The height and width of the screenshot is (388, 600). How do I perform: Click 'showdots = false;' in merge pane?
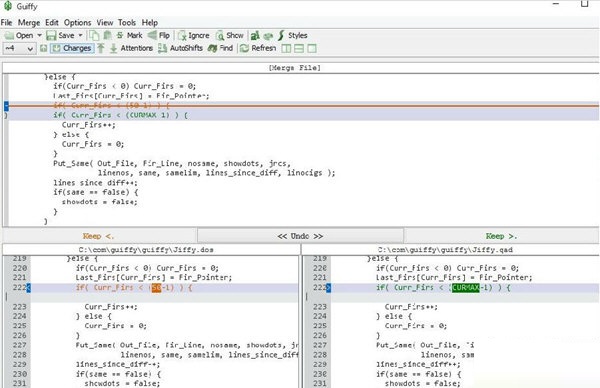coord(99,202)
